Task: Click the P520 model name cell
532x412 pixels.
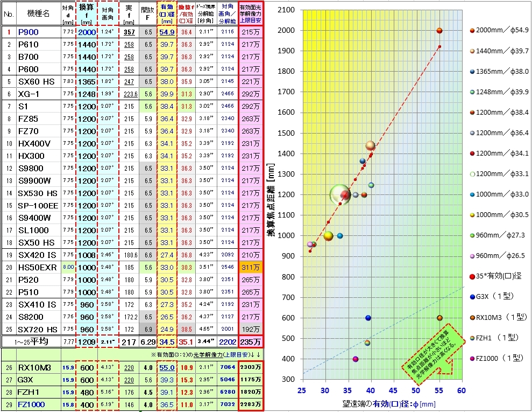Action: (x=38, y=280)
